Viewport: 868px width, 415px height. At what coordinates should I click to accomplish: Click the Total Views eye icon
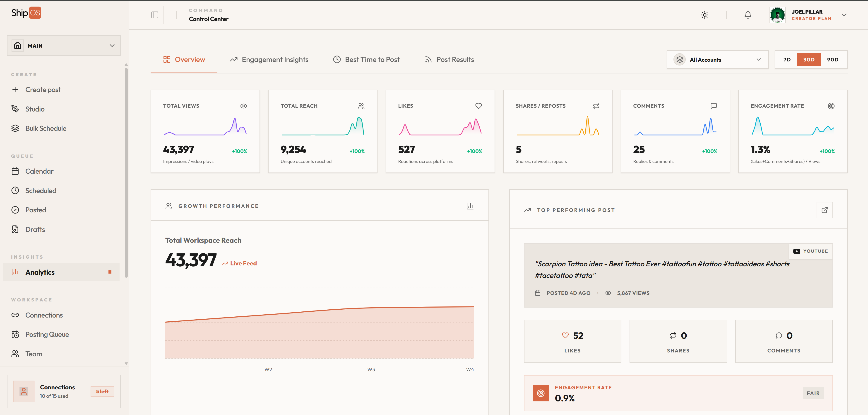point(244,106)
